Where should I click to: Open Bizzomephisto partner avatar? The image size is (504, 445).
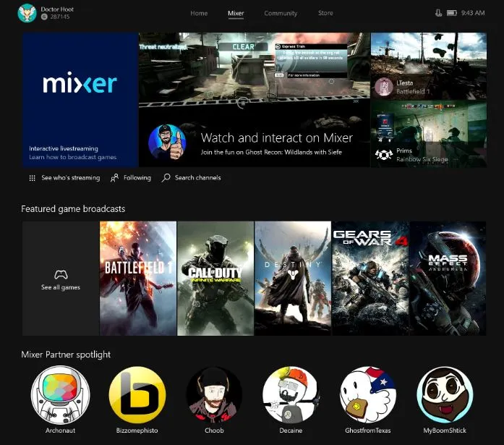pyautogui.click(x=137, y=395)
